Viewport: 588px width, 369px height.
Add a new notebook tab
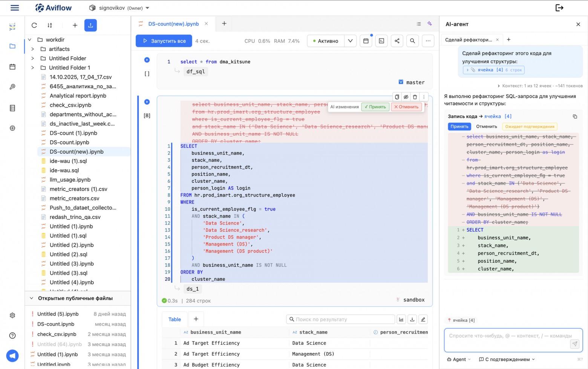[224, 24]
